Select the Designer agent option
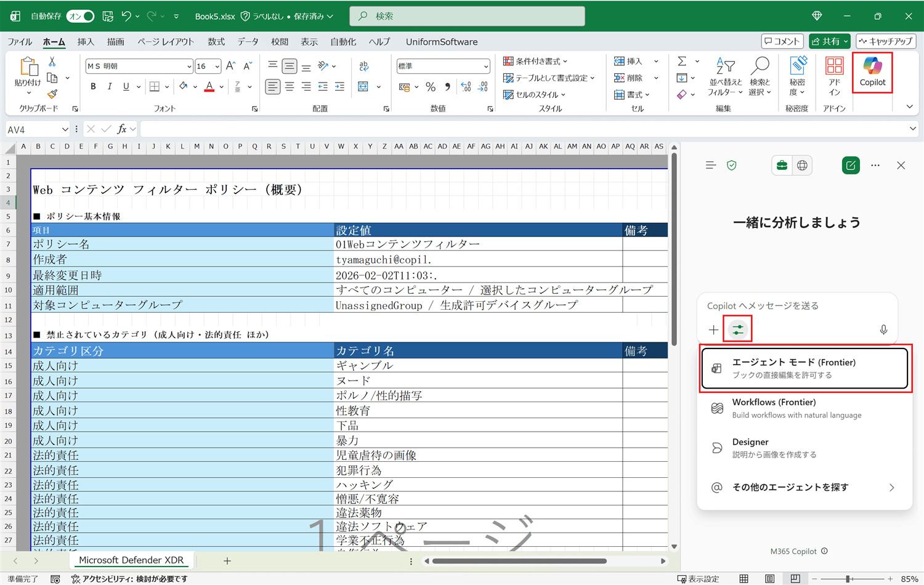Viewport: 924px width, 585px height. pyautogui.click(x=804, y=448)
